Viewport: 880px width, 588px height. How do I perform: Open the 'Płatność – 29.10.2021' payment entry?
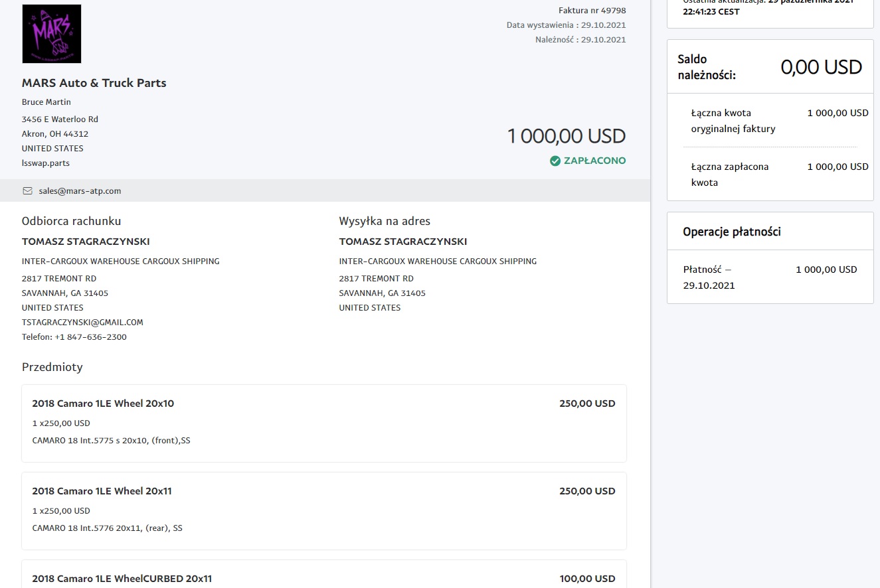tap(709, 277)
